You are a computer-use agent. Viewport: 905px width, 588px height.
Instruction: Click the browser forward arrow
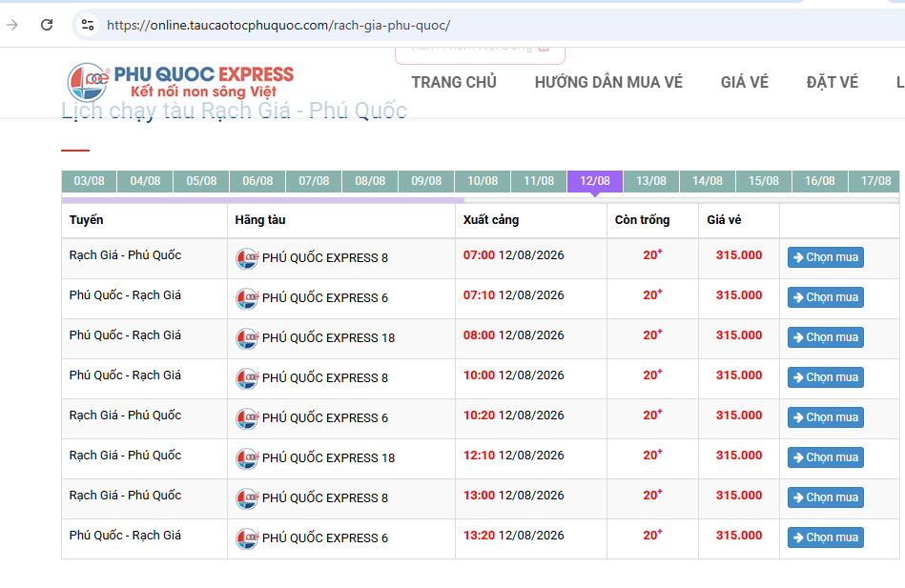12,25
